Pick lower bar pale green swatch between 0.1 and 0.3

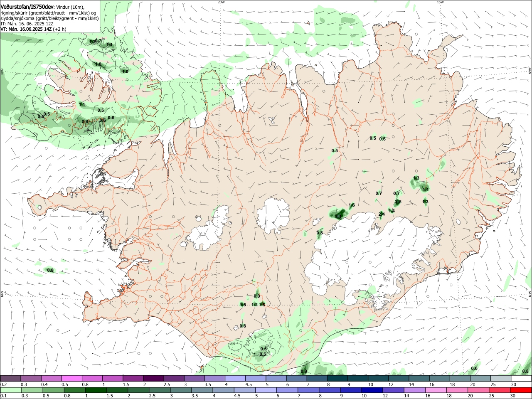coord(11,390)
